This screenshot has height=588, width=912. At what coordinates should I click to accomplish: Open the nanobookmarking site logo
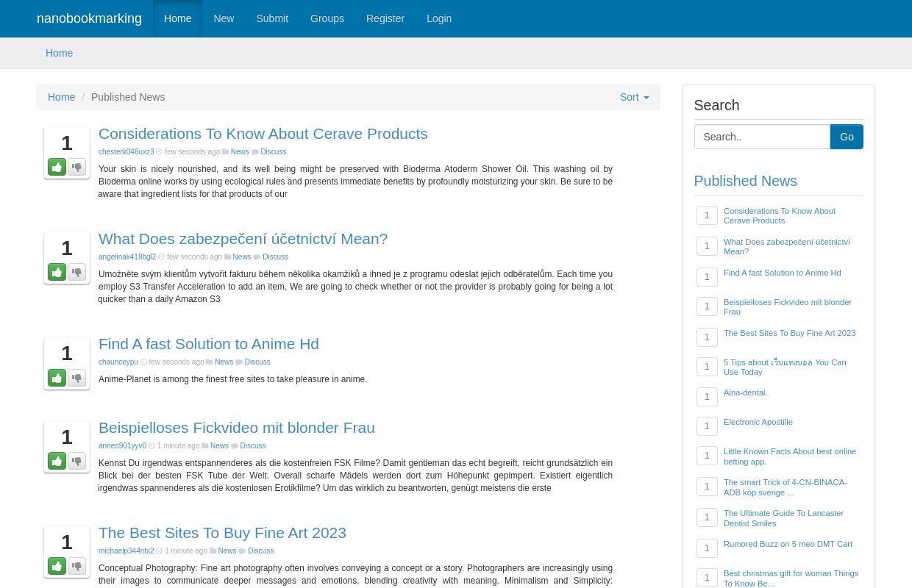coord(89,18)
